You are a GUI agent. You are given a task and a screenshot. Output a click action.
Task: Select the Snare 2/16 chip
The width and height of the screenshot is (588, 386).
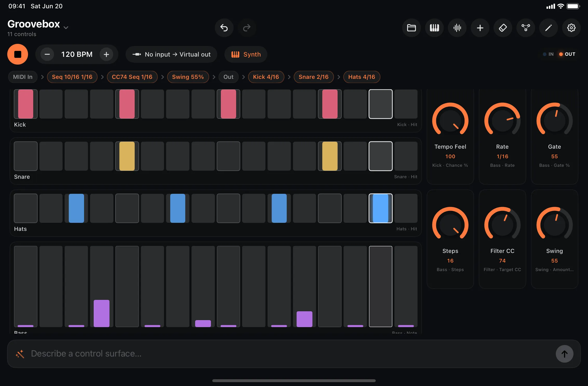(313, 77)
